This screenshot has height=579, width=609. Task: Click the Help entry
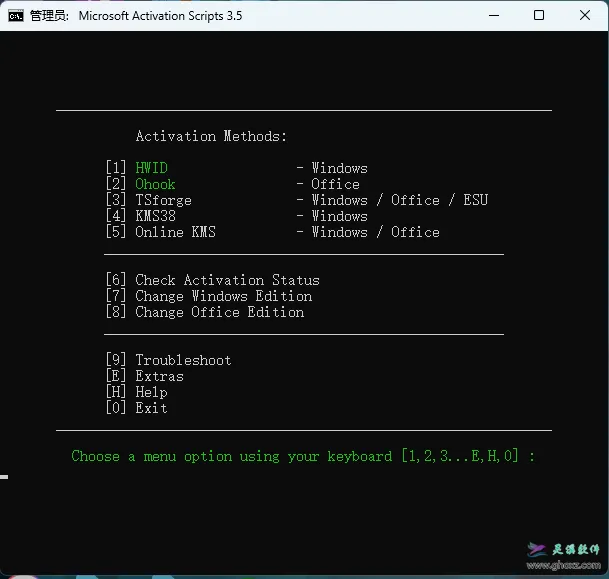151,392
